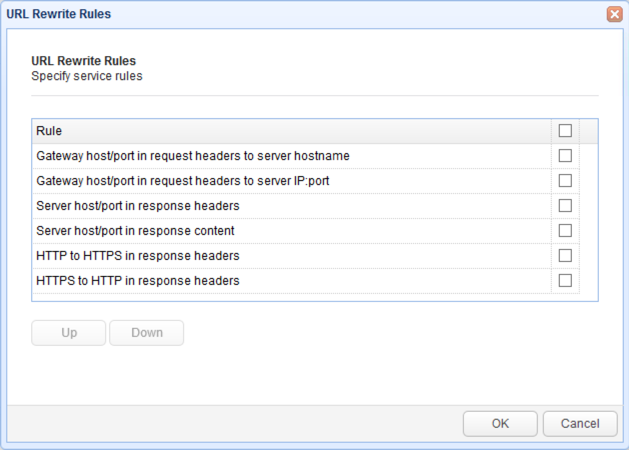Enable Server host/port in response headers checkbox

(565, 205)
